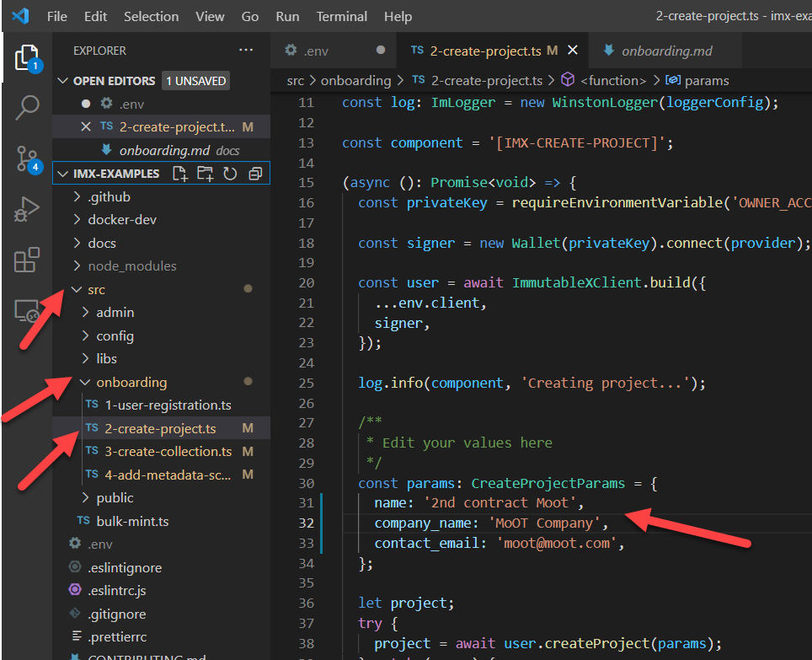Expand the docs folder
Screen dimensions: 812x660
tap(77, 243)
